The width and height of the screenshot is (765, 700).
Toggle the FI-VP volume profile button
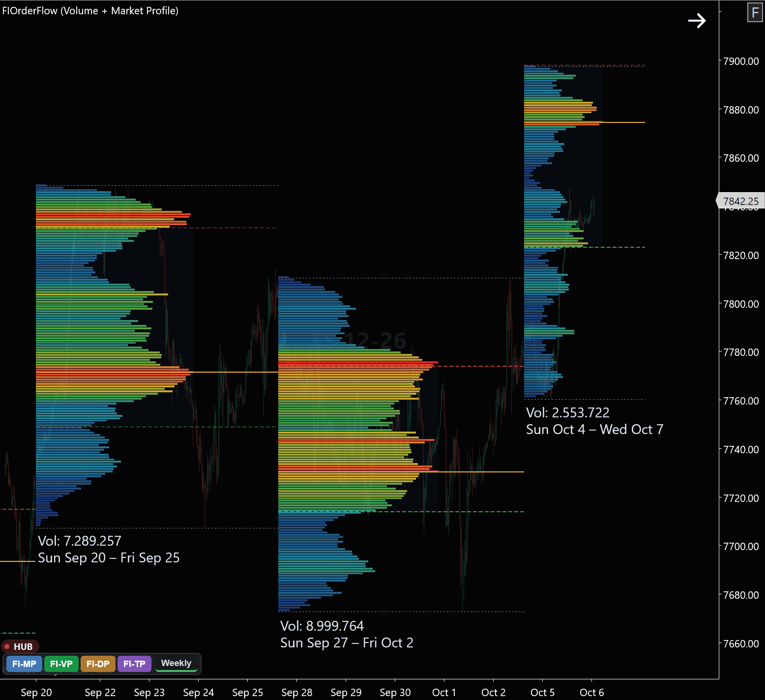point(61,664)
